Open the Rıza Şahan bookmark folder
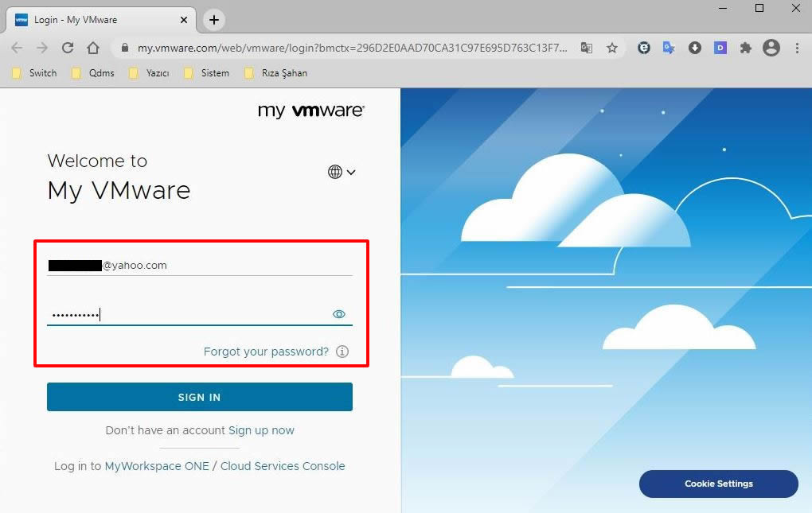 tap(276, 73)
